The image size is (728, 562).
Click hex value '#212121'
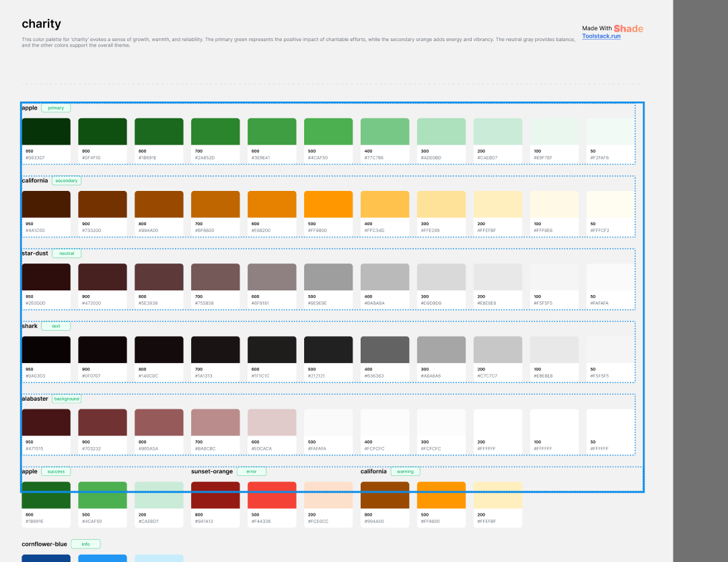tap(317, 376)
